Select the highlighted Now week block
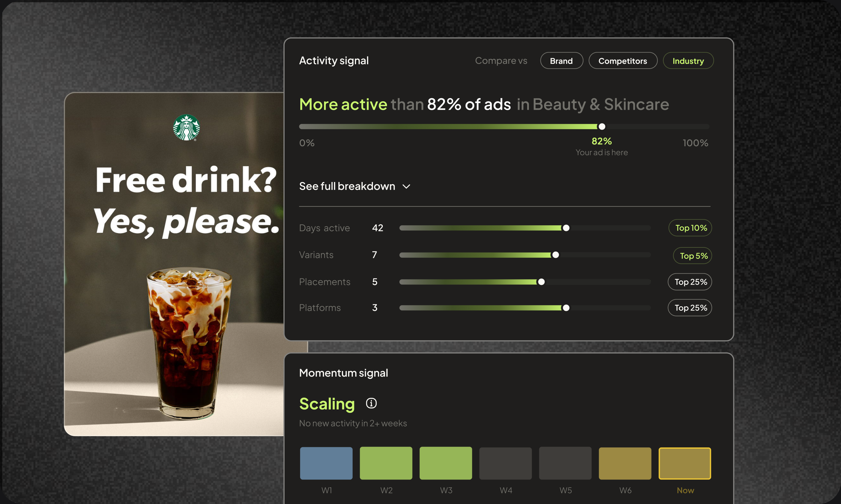841x504 pixels. click(685, 463)
